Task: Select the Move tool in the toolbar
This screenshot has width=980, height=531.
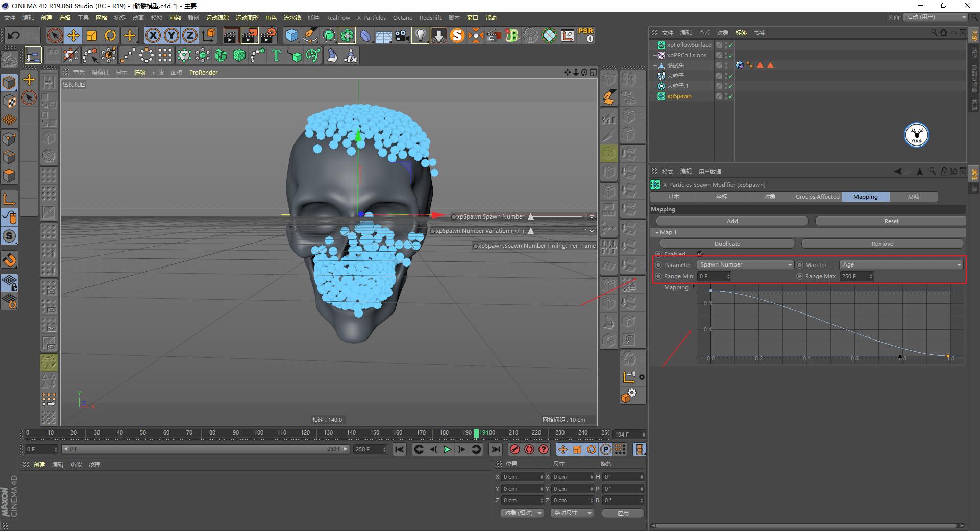Action: pyautogui.click(x=73, y=35)
